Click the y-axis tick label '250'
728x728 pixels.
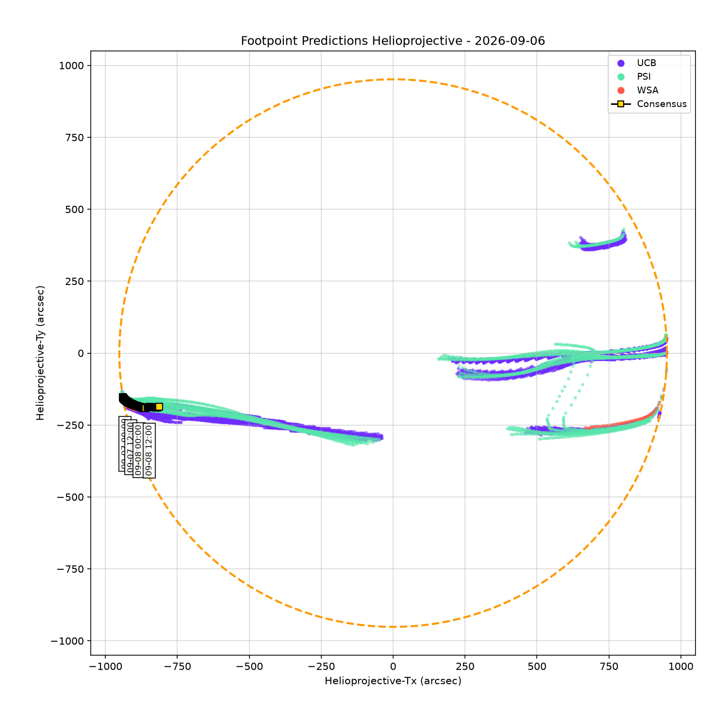[76, 281]
